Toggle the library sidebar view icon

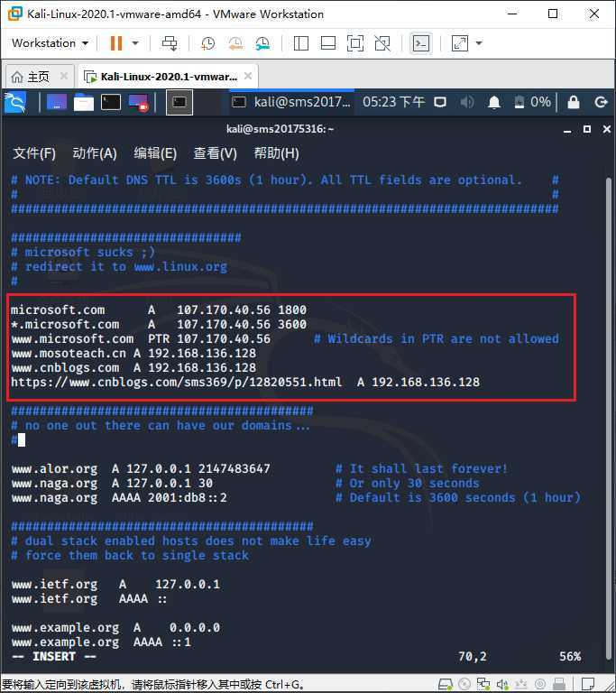coord(301,43)
